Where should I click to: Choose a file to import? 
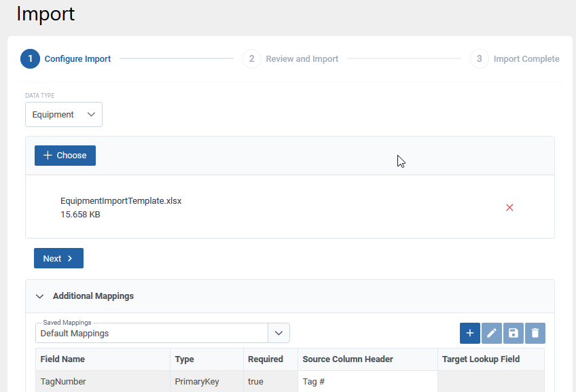point(65,155)
